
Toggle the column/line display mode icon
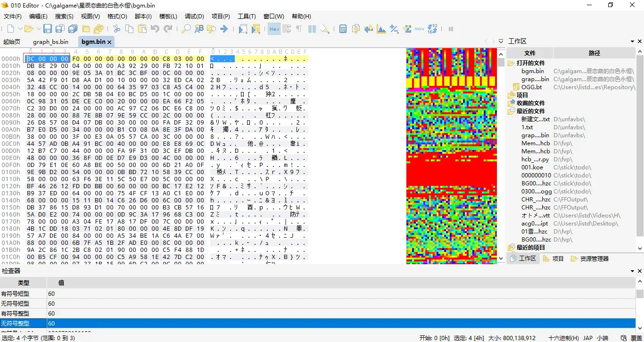point(312,29)
